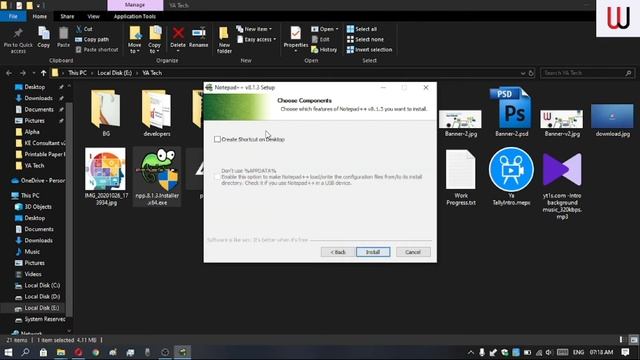Select the TallyIntro.mepx video project file
Image resolution: width=640 pixels, height=360 pixels.
coord(511,177)
